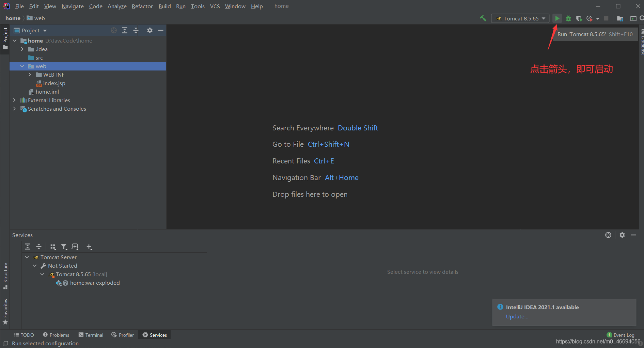Image resolution: width=644 pixels, height=348 pixels.
Task: Click the Project vertical side tab
Action: (5, 38)
